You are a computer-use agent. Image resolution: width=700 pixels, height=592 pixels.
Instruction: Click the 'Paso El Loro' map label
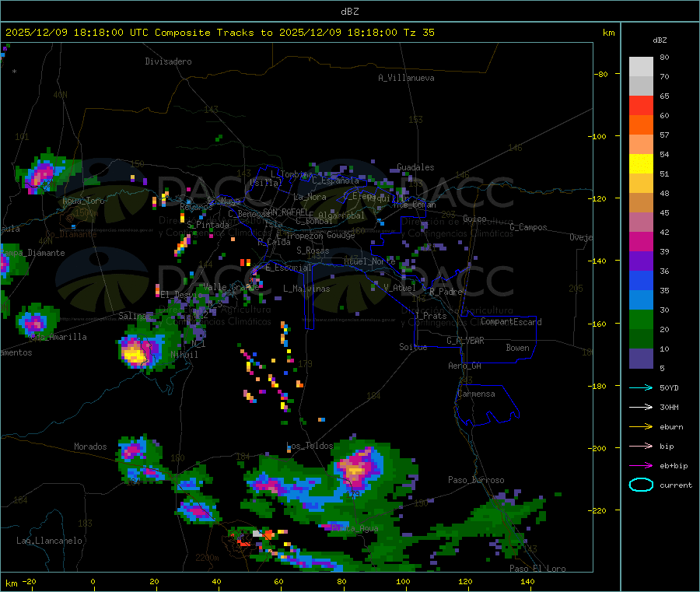click(x=537, y=569)
